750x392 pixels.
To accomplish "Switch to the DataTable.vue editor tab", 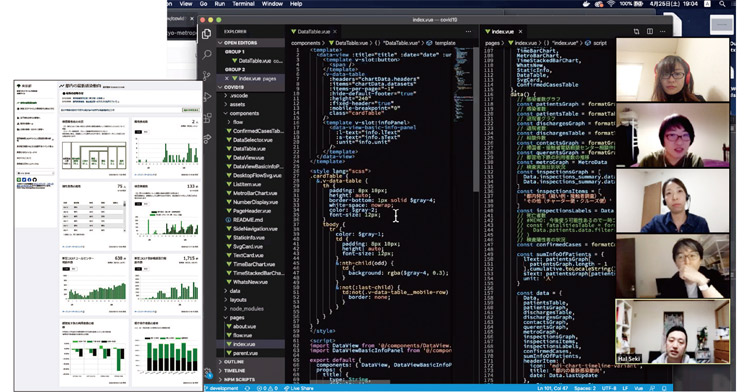I will pyautogui.click(x=313, y=32).
